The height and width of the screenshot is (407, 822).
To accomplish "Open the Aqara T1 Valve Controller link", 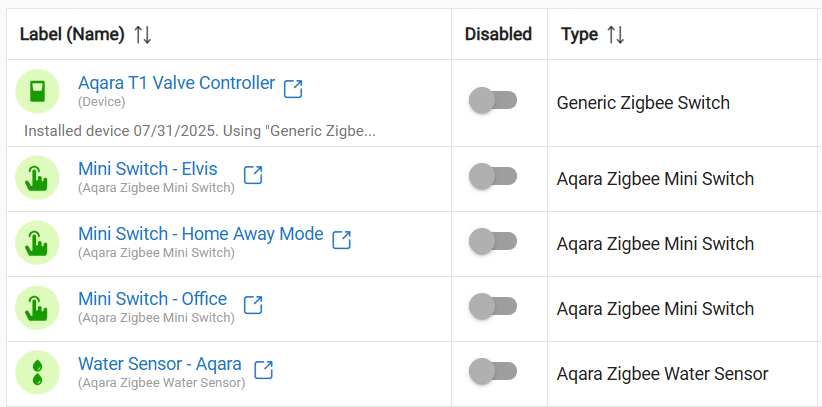I will point(176,83).
